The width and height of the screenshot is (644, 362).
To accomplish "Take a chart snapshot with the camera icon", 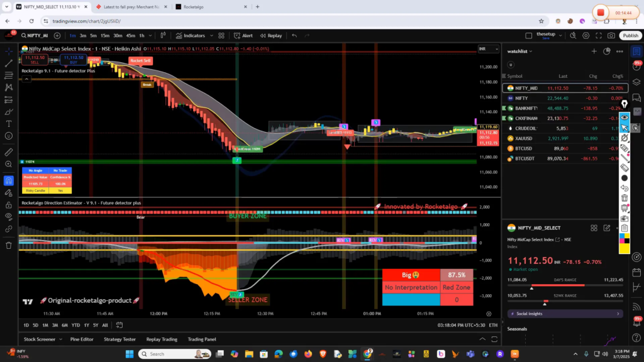I will point(610,36).
